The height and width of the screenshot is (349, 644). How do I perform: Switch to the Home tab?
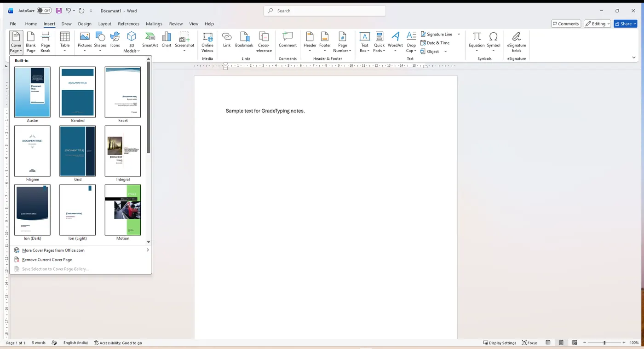tap(31, 24)
